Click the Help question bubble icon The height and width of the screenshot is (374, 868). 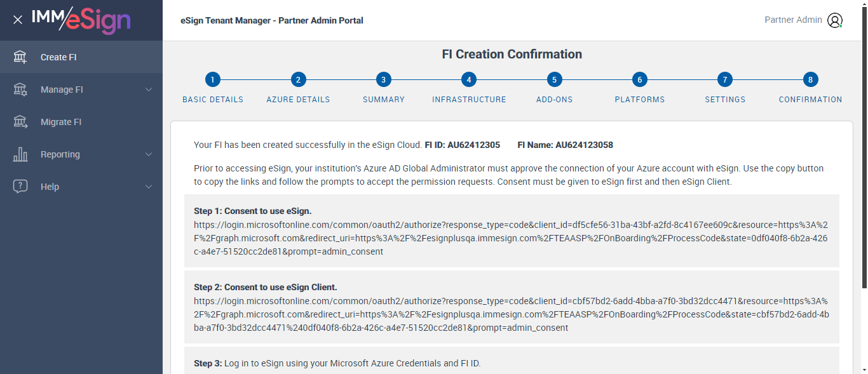click(20, 187)
